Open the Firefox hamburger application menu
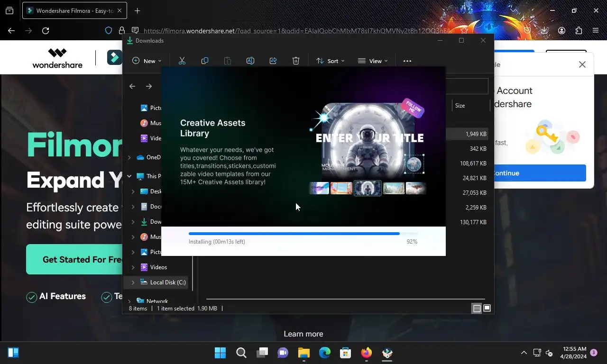 coord(596,30)
